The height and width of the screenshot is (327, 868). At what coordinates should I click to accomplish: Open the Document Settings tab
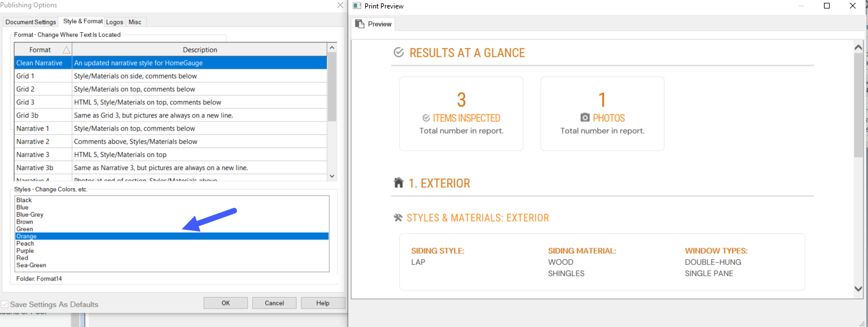tap(30, 22)
